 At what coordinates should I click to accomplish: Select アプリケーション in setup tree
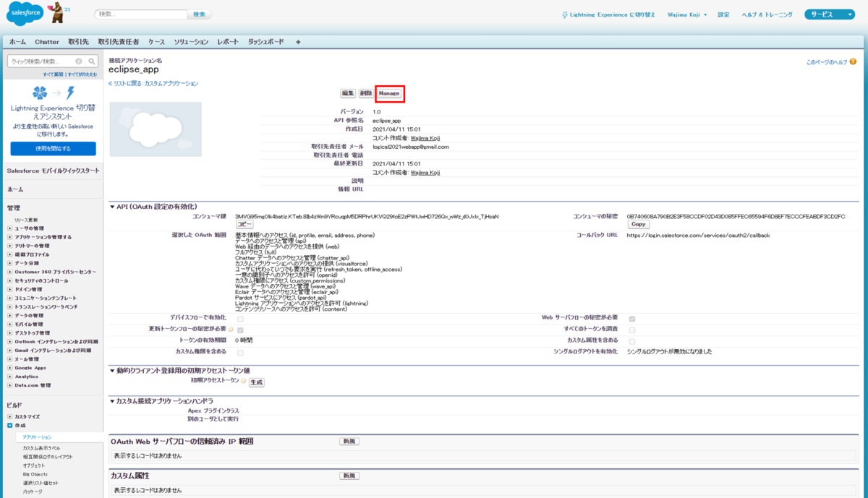pyautogui.click(x=38, y=438)
